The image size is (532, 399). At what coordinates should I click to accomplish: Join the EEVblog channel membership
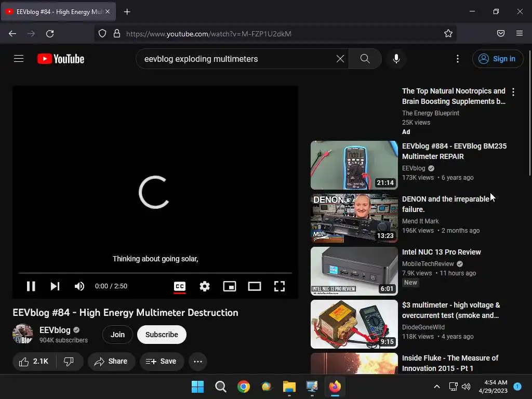tap(117, 335)
